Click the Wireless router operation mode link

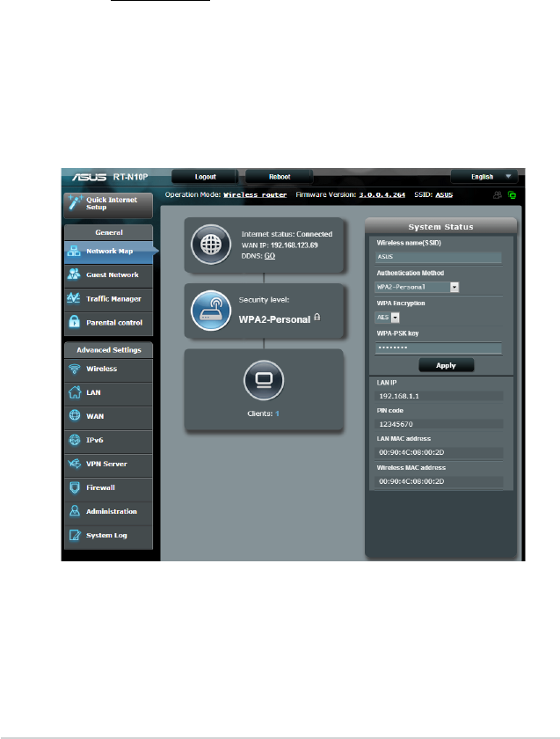click(x=255, y=194)
